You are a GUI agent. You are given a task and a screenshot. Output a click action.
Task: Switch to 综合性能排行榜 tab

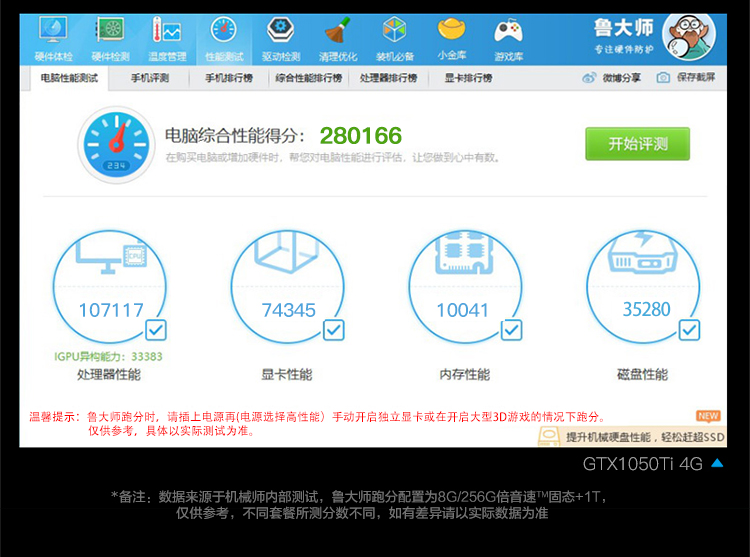(x=309, y=78)
